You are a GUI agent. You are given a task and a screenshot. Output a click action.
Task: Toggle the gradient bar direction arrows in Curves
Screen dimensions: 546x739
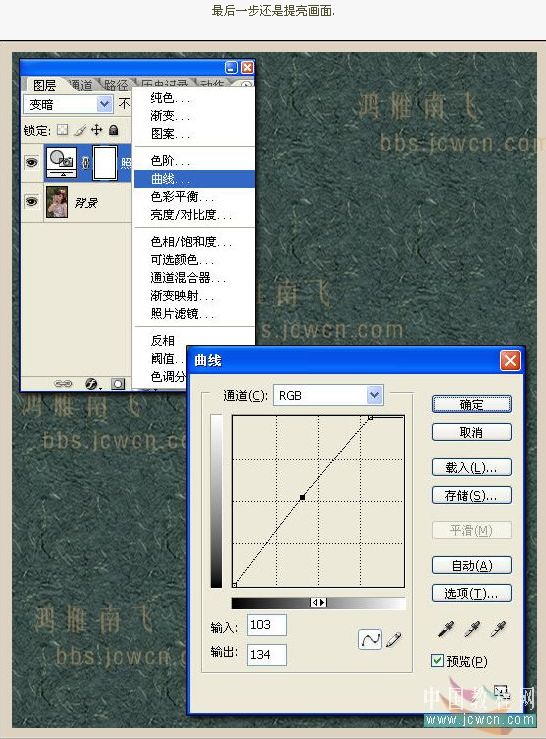pos(319,602)
